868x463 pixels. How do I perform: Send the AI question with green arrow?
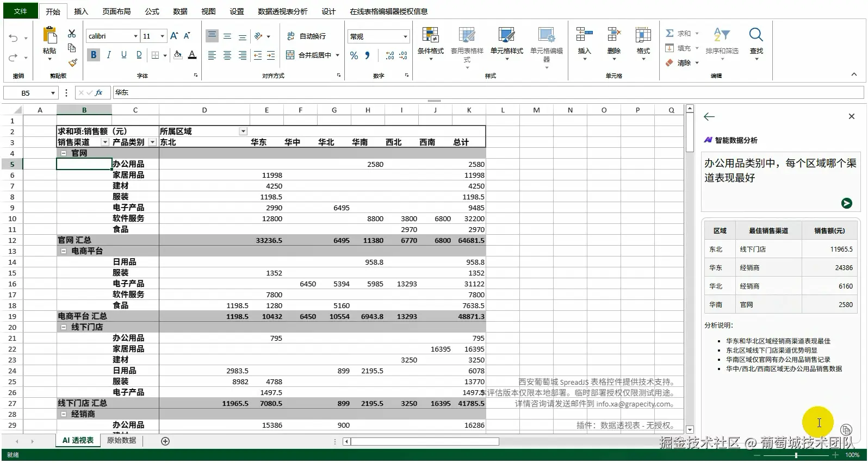pos(846,203)
